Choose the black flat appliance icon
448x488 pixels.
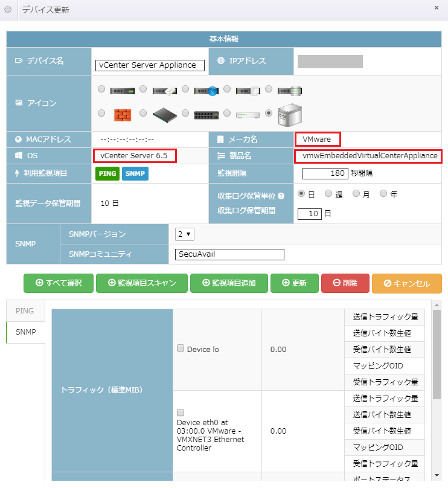pyautogui.click(x=165, y=115)
